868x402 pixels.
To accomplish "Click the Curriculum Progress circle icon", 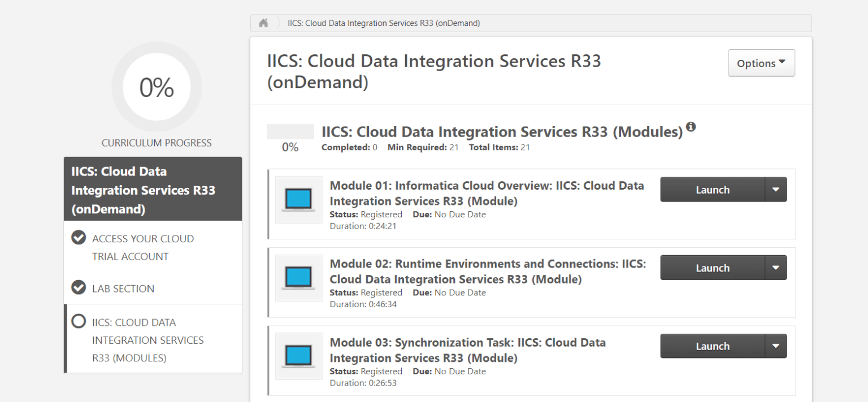I will tap(157, 86).
